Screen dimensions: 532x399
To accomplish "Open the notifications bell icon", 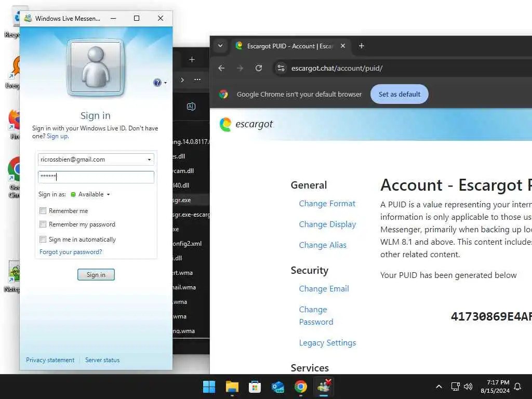I will coord(518,387).
